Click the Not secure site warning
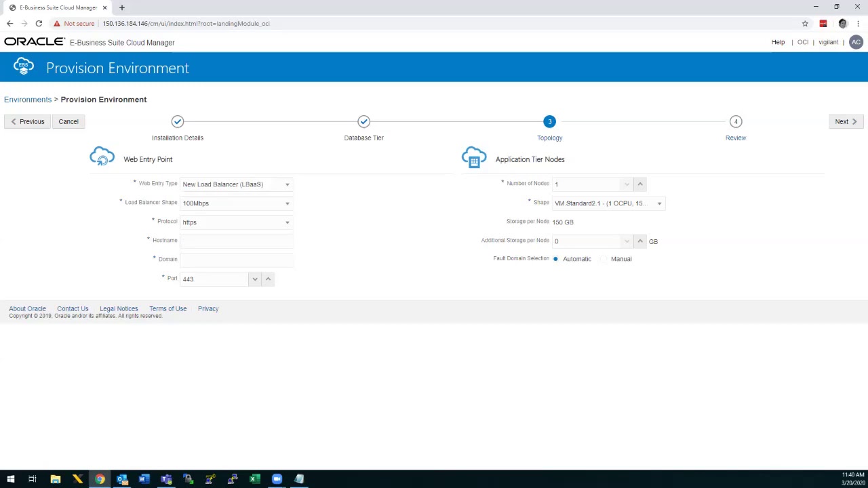Screen dimensions: 868x488 tap(73, 24)
